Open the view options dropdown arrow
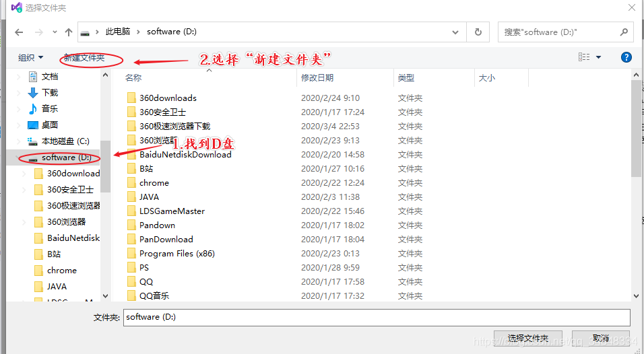 [598, 57]
